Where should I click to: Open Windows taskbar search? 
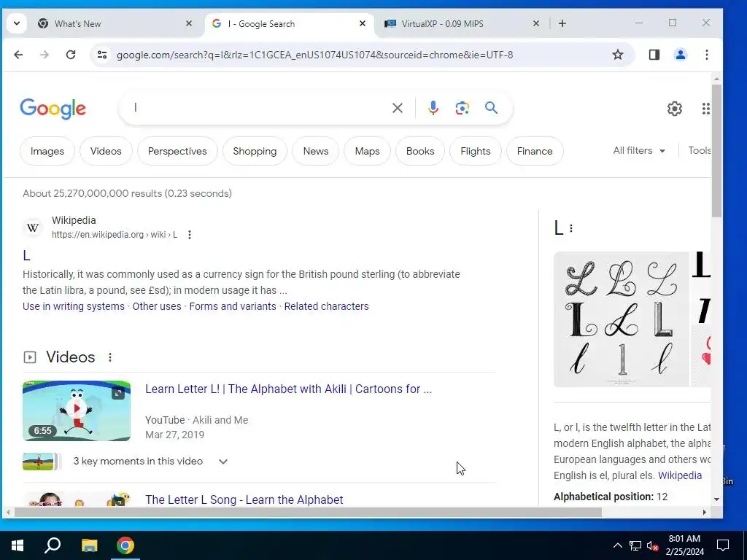[53, 545]
